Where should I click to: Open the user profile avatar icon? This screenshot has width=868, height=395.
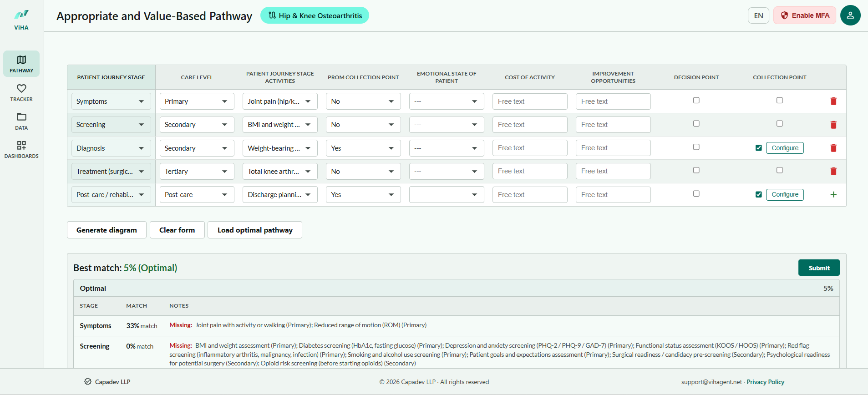(850, 15)
